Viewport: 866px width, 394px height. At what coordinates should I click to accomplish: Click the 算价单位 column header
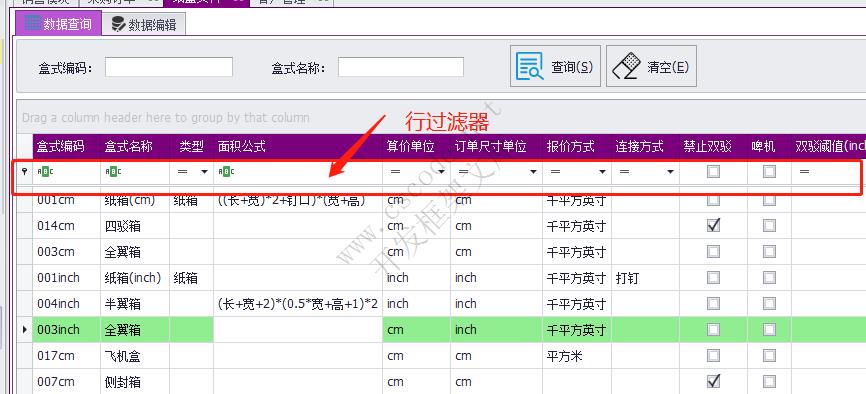(416, 146)
